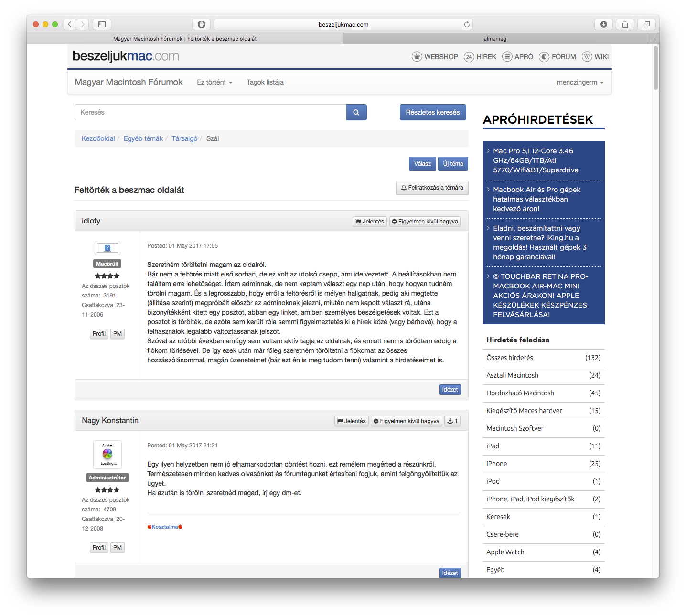686x616 pixels.
Task: Open the Safari share icon
Action: click(625, 24)
